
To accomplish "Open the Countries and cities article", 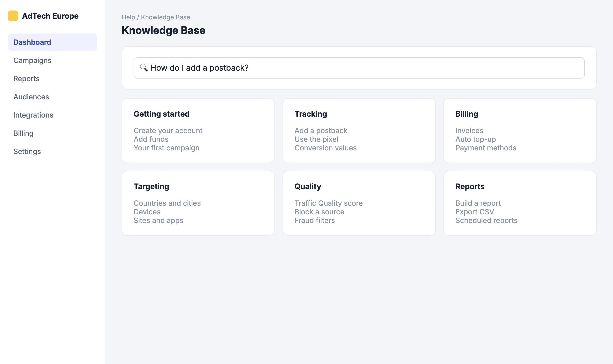I will tap(167, 203).
